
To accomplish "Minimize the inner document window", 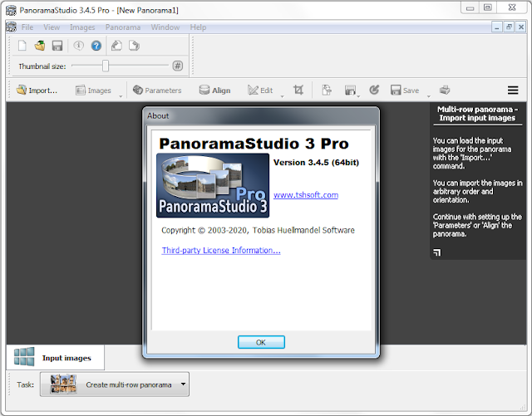I will [x=497, y=27].
